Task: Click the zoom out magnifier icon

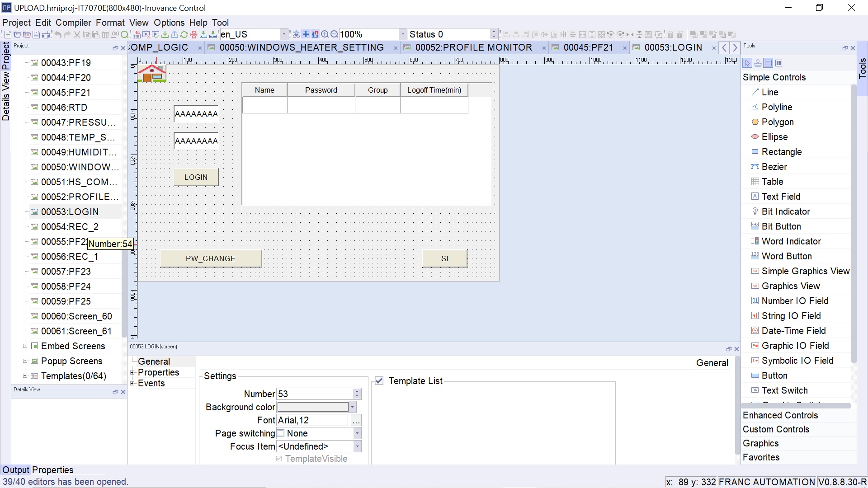Action: 334,34
